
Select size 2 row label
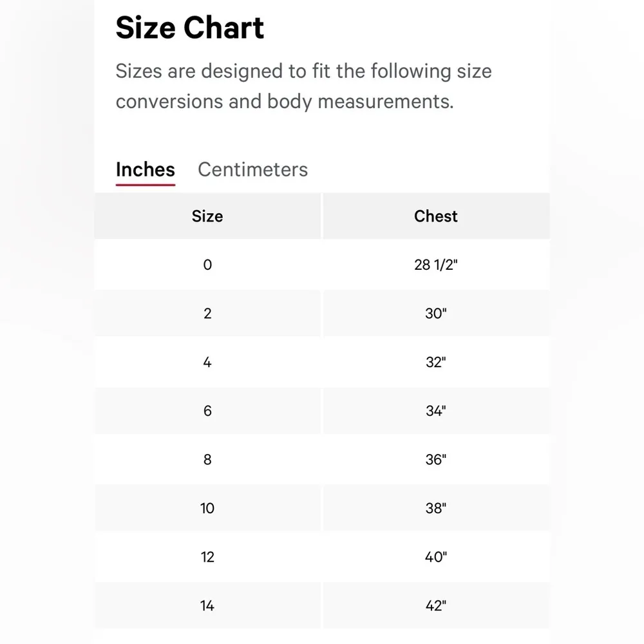(207, 314)
